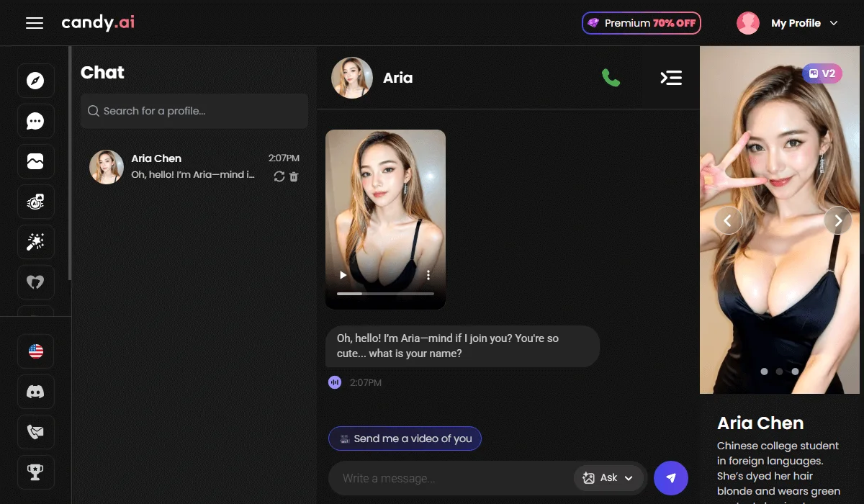Reset the Aria Chen conversation
The image size is (864, 504).
(279, 176)
